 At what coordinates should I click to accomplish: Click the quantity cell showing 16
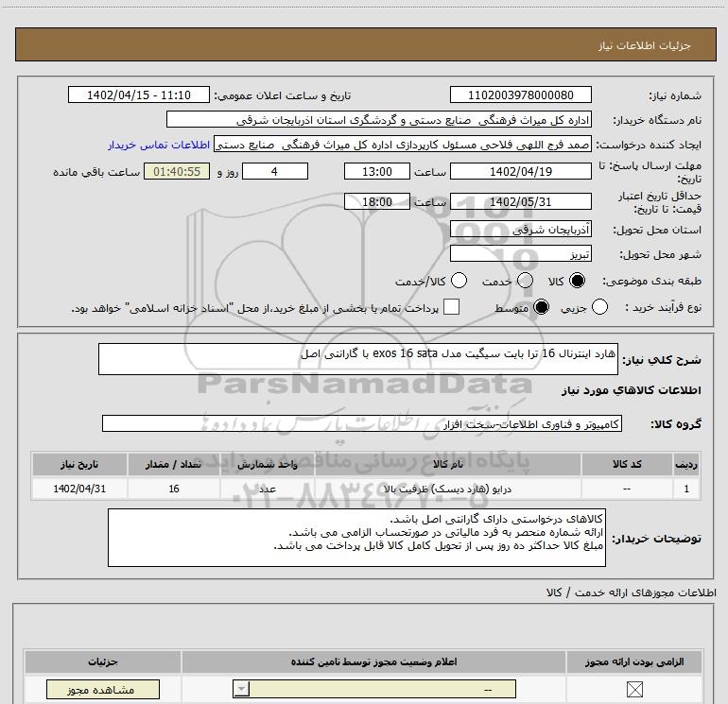pos(174,489)
